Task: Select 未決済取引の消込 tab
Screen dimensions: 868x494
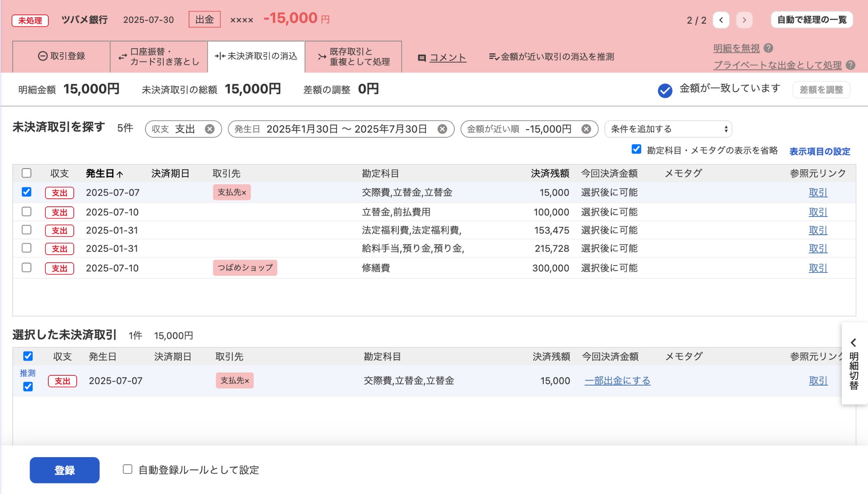Action: coord(256,56)
